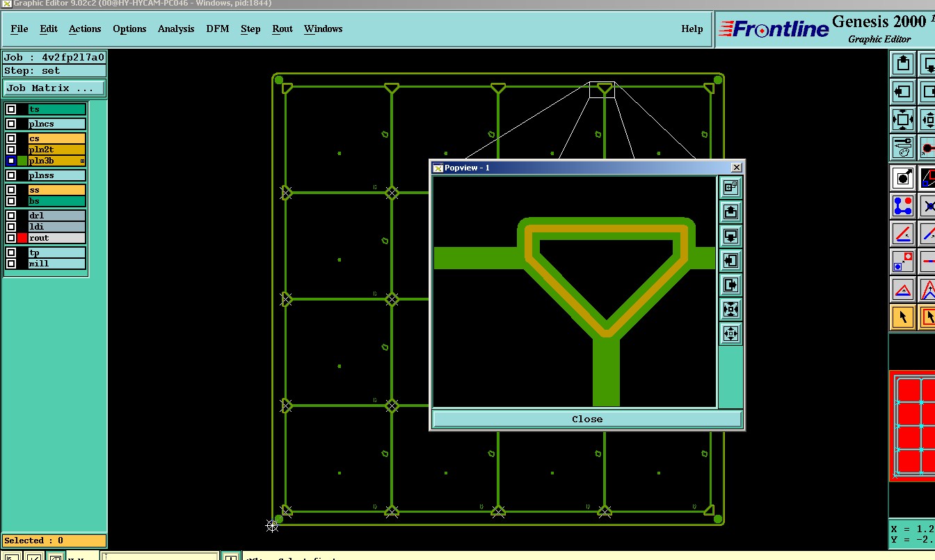Select the plnss layer name
The width and height of the screenshot is (935, 560).
(57, 175)
